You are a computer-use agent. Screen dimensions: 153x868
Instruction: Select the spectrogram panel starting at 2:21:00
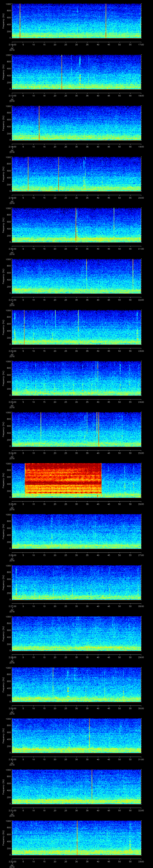click(76, 276)
